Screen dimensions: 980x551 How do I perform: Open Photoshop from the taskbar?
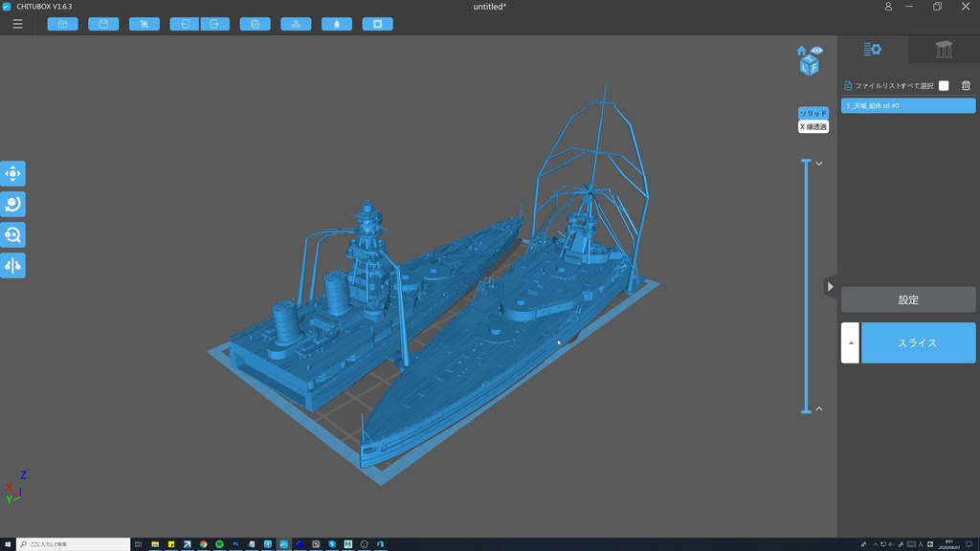[x=235, y=544]
